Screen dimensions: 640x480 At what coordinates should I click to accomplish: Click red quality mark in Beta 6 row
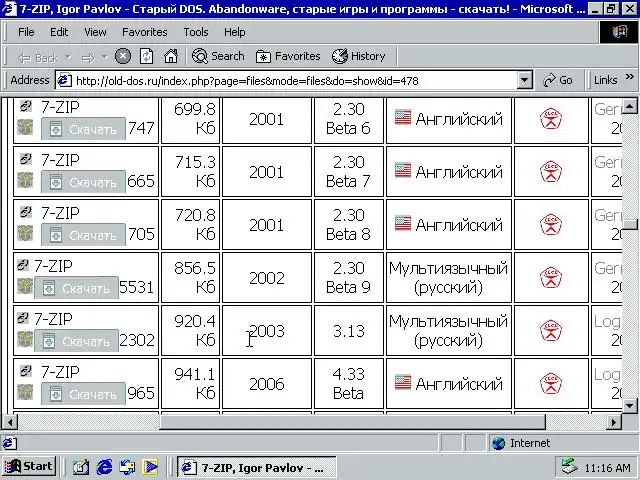551,119
